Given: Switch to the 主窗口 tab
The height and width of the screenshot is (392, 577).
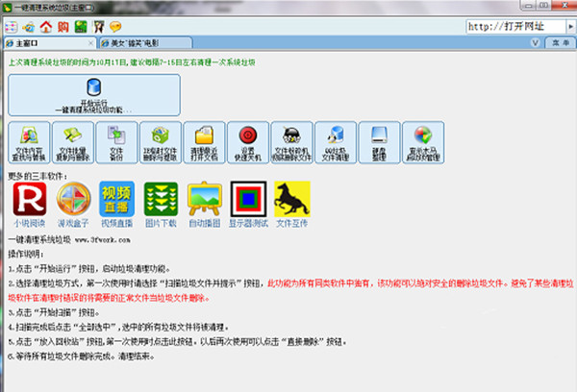Looking at the screenshot, I should [50, 43].
